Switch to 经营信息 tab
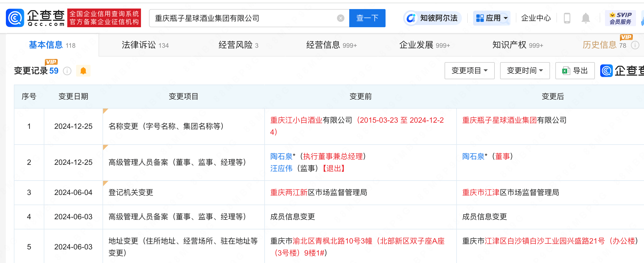Viewport: 644px width, 263px height. [x=331, y=45]
